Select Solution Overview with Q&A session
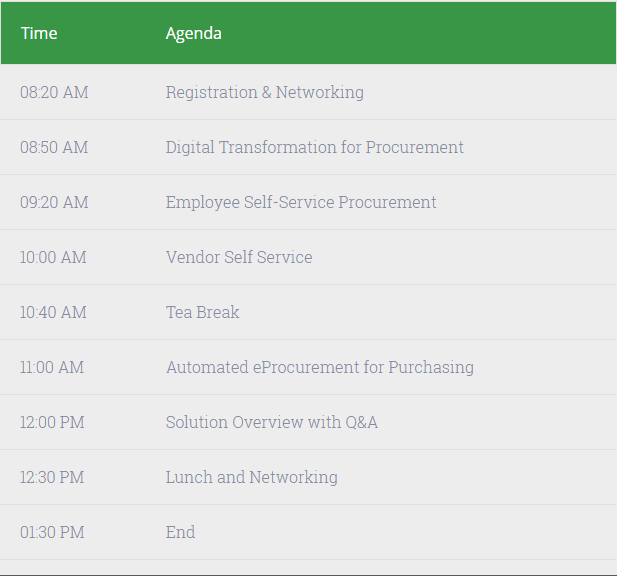 272,423
